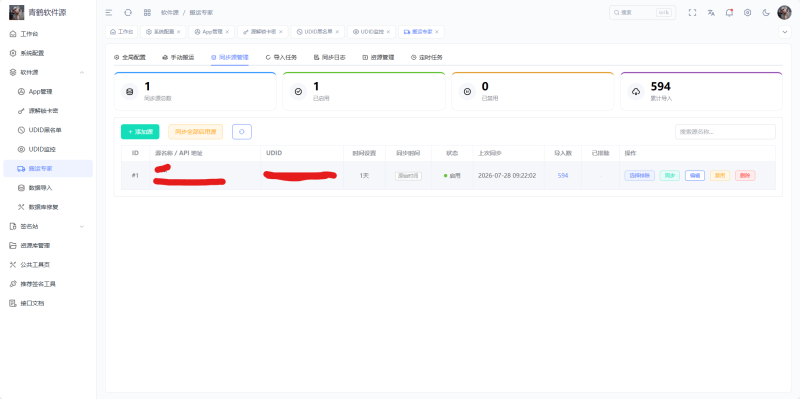Focus the 搜索源名称 search field

pyautogui.click(x=725, y=132)
